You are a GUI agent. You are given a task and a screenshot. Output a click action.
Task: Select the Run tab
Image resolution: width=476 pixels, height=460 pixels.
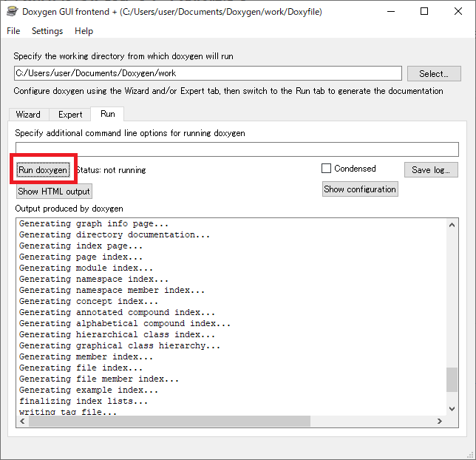[x=108, y=114]
